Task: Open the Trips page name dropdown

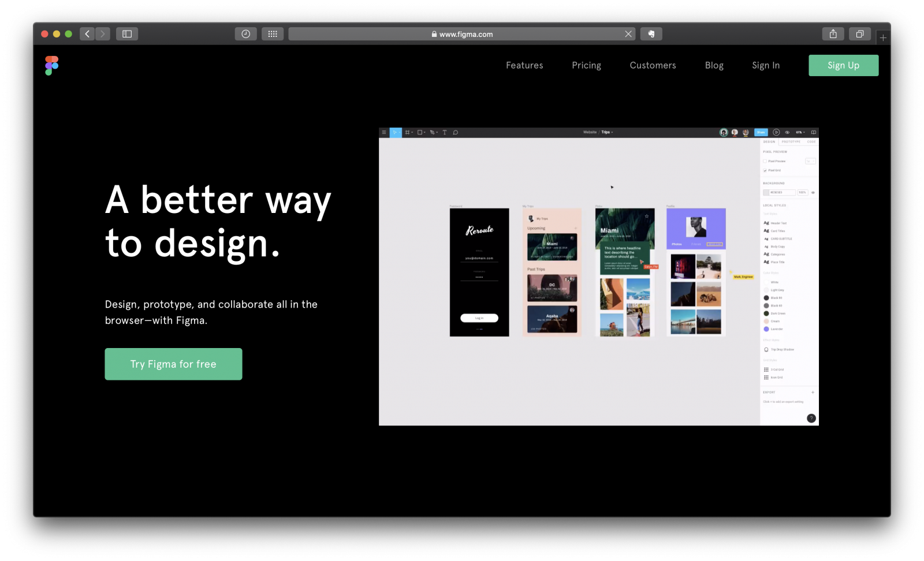Action: pos(607,132)
